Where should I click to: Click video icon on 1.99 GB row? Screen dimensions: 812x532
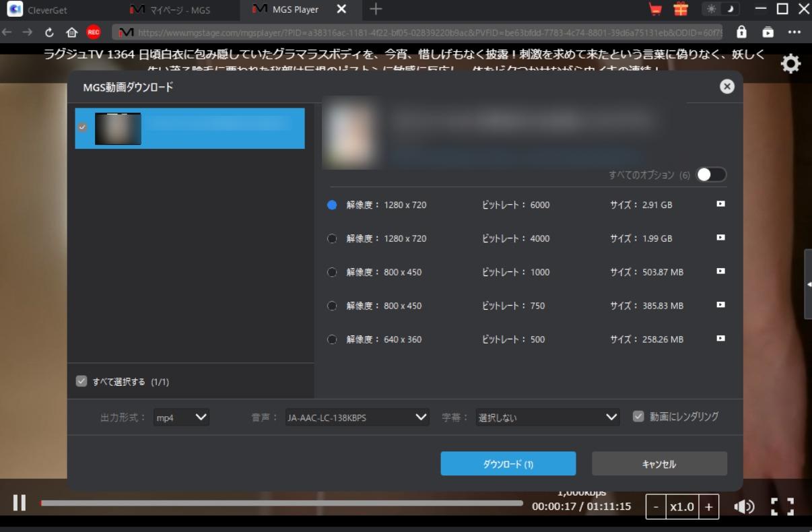[x=720, y=237]
